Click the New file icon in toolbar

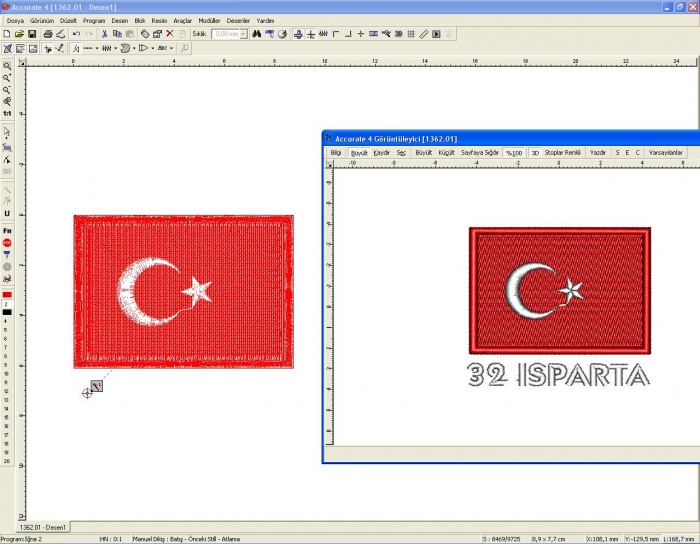tap(7, 34)
